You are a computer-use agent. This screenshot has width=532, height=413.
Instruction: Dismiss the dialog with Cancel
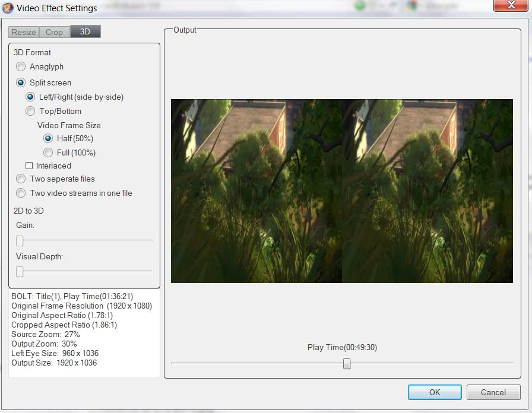pos(493,392)
